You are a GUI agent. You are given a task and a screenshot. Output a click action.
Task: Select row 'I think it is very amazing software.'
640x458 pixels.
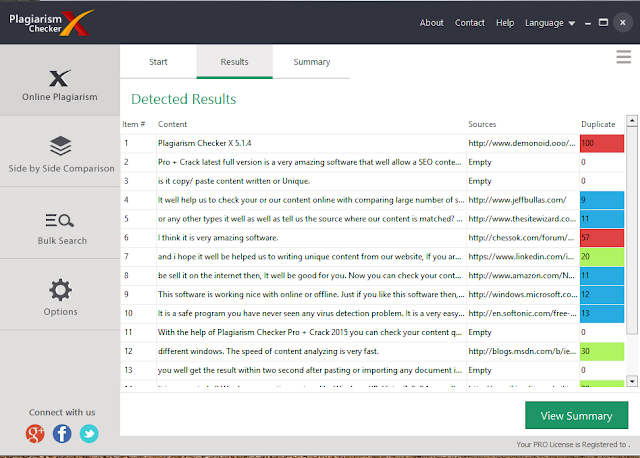click(x=373, y=238)
